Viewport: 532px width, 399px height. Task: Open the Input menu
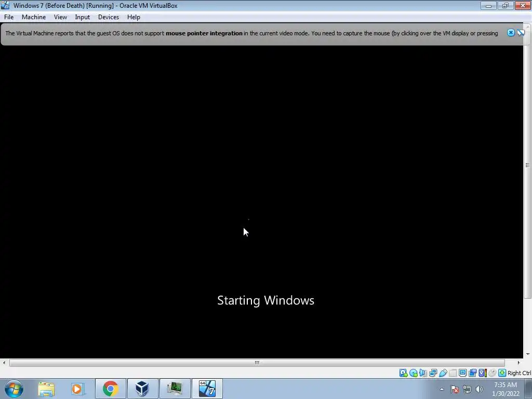coord(83,17)
